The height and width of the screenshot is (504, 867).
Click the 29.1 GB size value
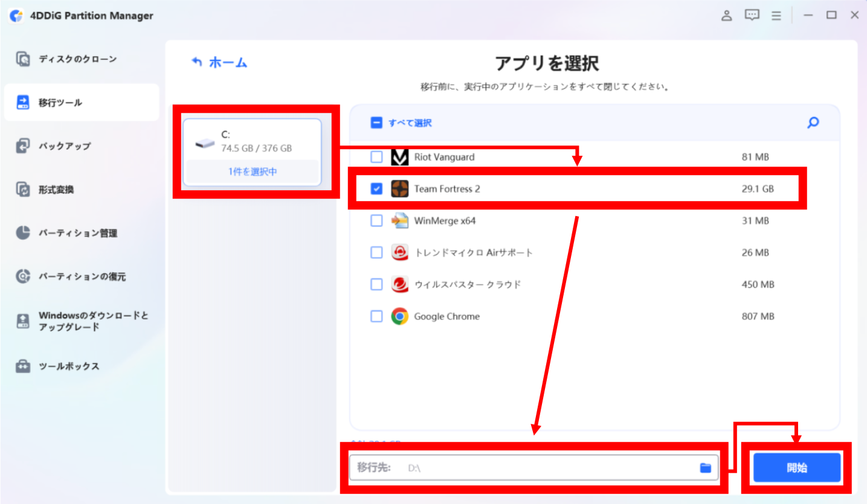click(x=758, y=189)
